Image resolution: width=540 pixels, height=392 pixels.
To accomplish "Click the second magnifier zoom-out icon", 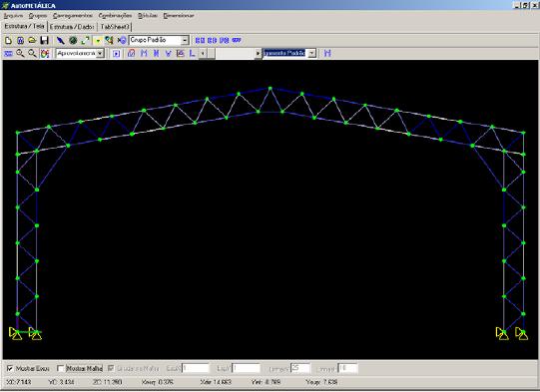I will pyautogui.click(x=32, y=53).
